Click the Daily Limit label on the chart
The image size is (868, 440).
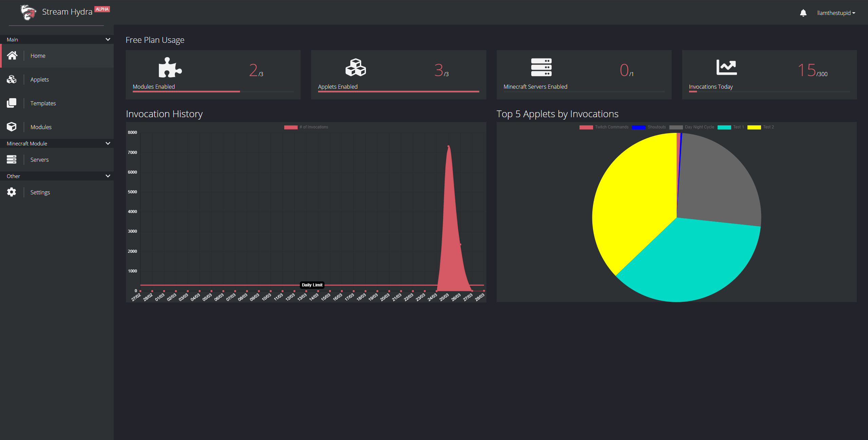(x=312, y=285)
